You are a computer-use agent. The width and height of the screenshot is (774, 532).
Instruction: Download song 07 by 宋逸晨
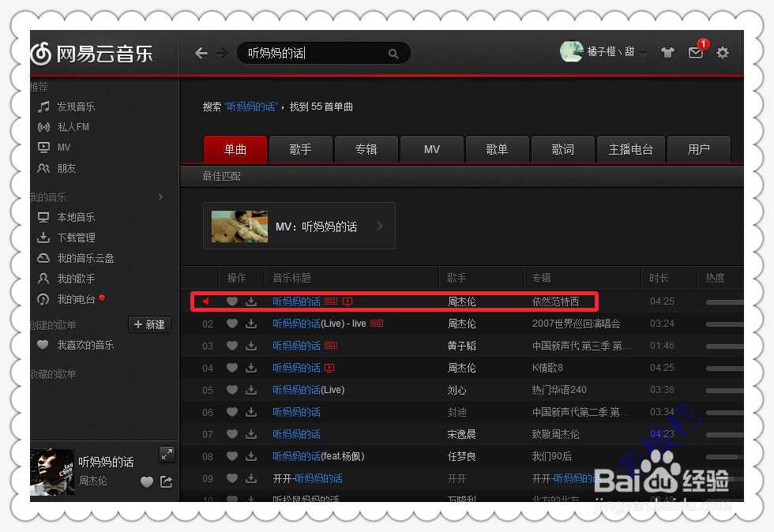[x=251, y=434]
